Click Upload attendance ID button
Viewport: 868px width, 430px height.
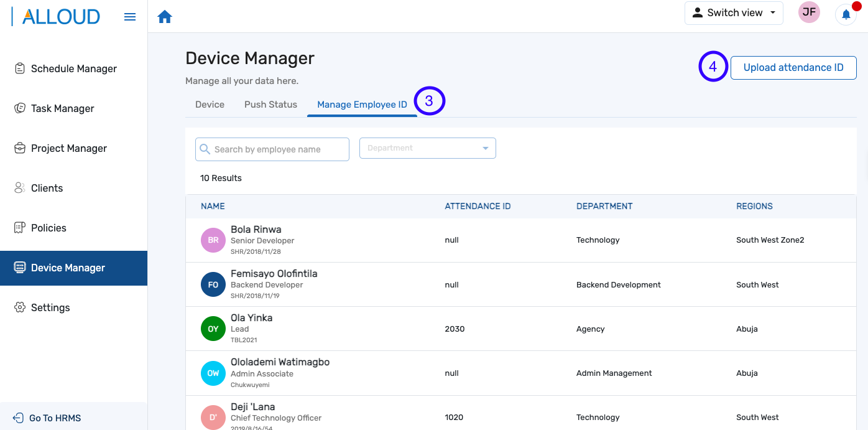pos(793,67)
